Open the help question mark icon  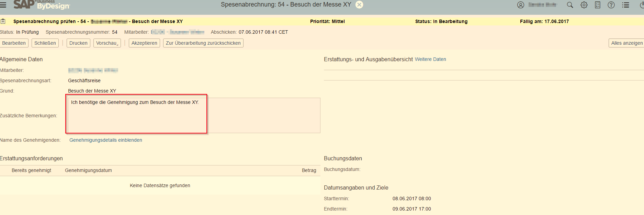tap(611, 5)
